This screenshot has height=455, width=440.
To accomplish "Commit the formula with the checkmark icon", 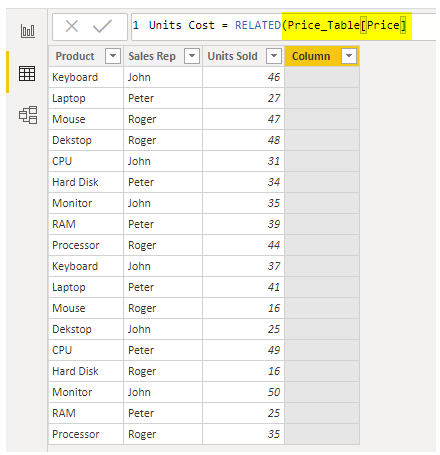I will tap(102, 26).
